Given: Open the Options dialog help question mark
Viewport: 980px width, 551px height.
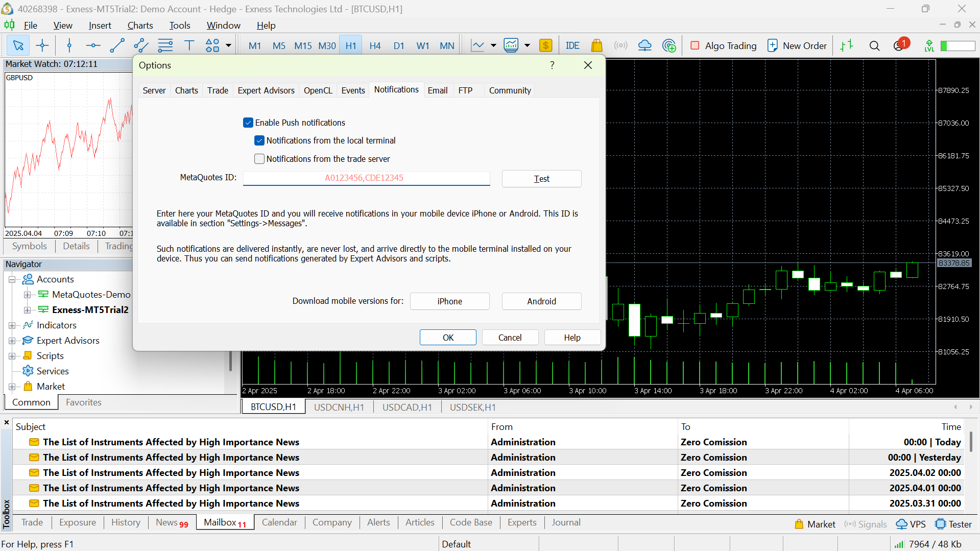Looking at the screenshot, I should tap(552, 65).
